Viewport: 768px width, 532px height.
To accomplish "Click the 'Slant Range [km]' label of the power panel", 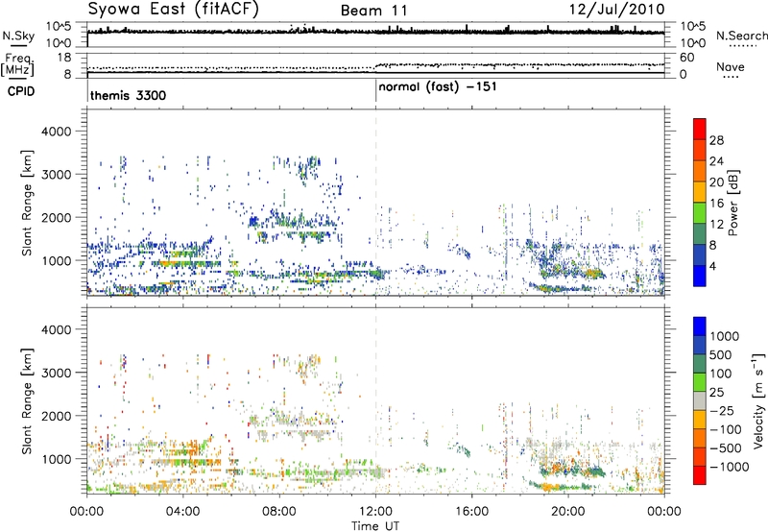I will click(x=27, y=203).
